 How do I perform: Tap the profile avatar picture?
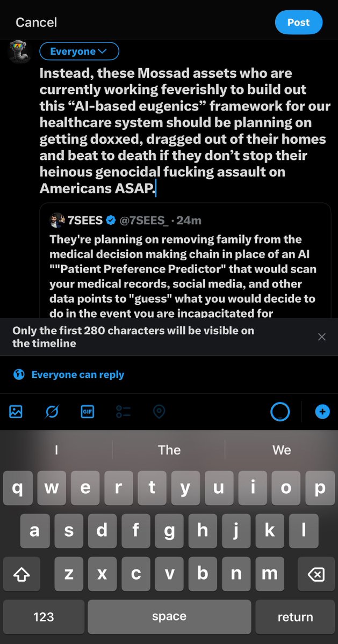pos(19,52)
